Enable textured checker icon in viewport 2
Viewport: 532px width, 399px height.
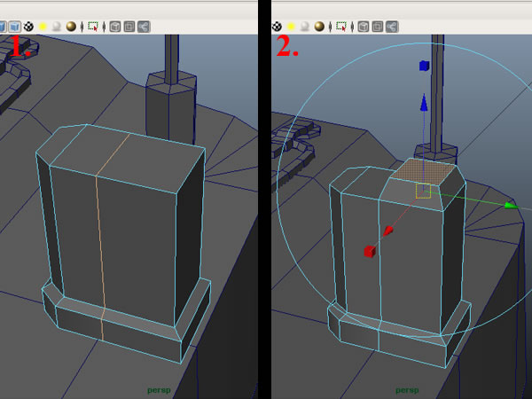click(x=278, y=27)
